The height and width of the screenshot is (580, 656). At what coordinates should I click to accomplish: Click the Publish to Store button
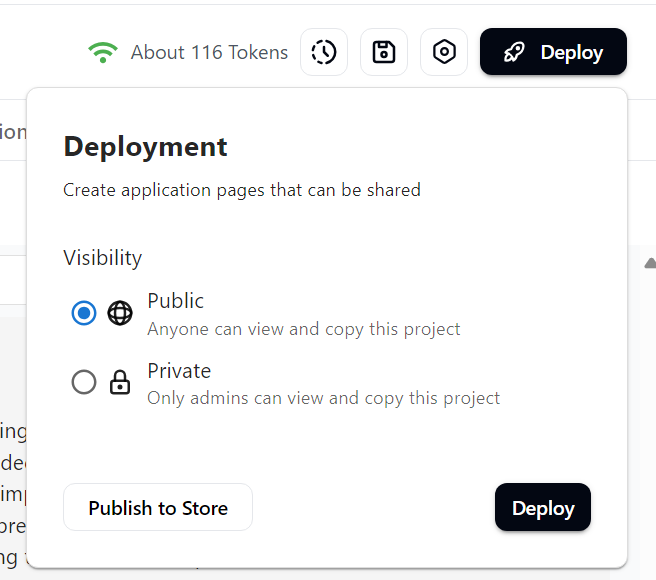point(158,508)
